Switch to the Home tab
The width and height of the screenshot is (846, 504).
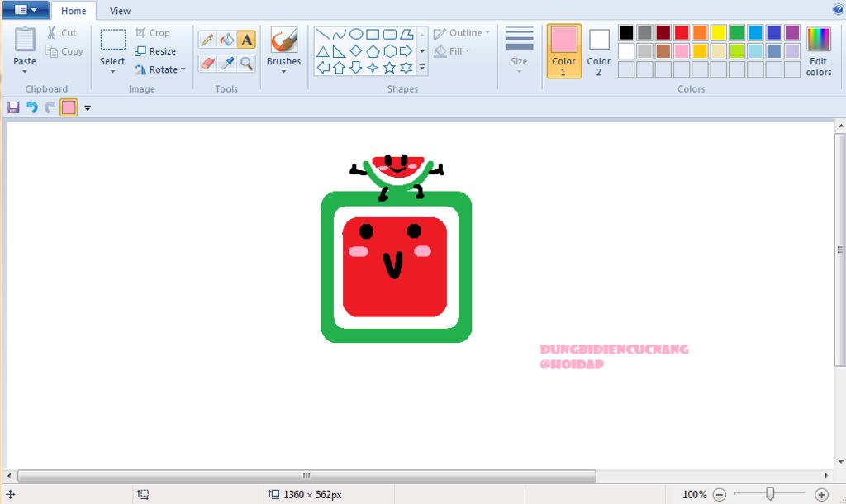tap(74, 11)
